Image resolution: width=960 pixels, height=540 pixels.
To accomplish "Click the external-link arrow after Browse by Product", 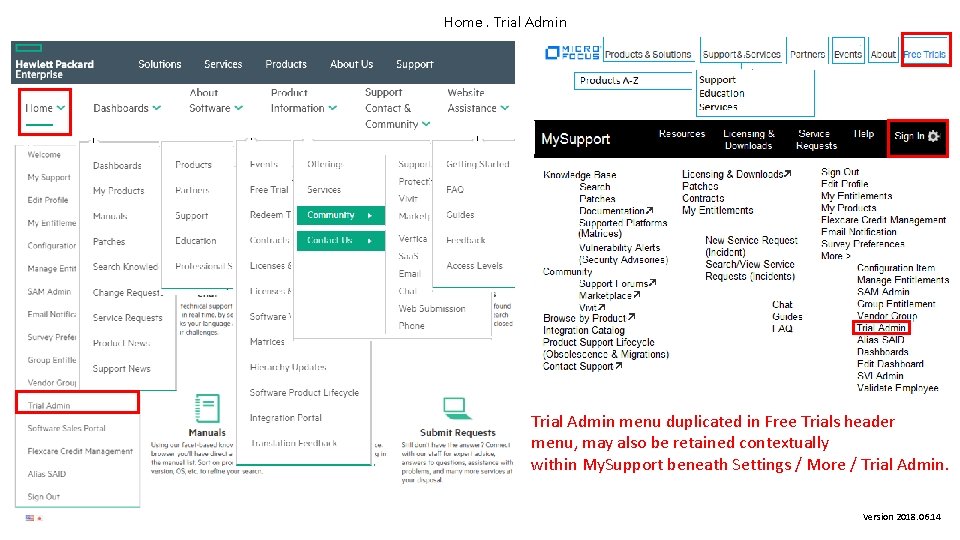I will [x=632, y=318].
